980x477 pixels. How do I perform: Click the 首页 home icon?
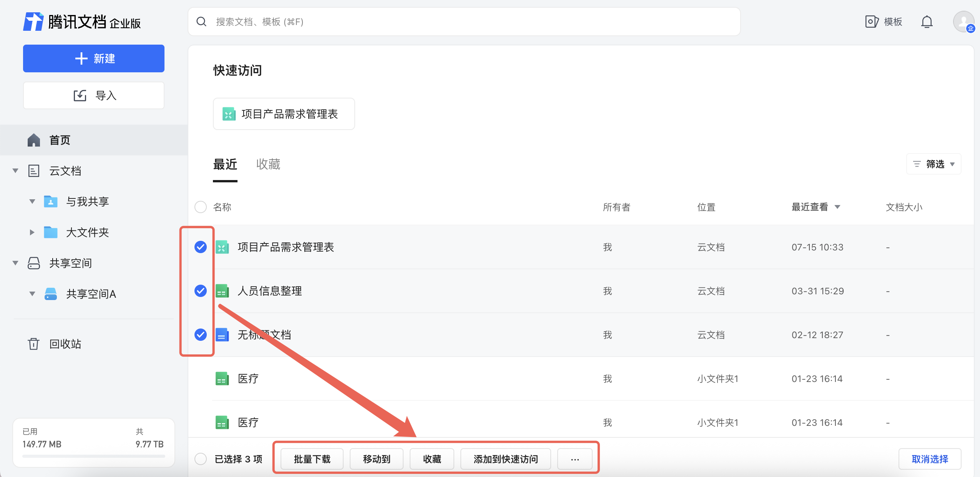click(x=34, y=140)
